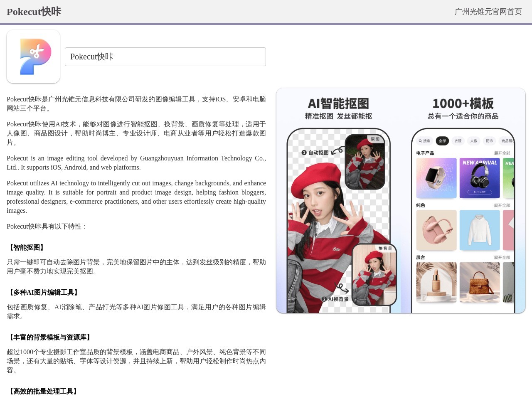Select the smartwatch template thumbnail
The width and height of the screenshot is (532, 399).
click(x=436, y=178)
